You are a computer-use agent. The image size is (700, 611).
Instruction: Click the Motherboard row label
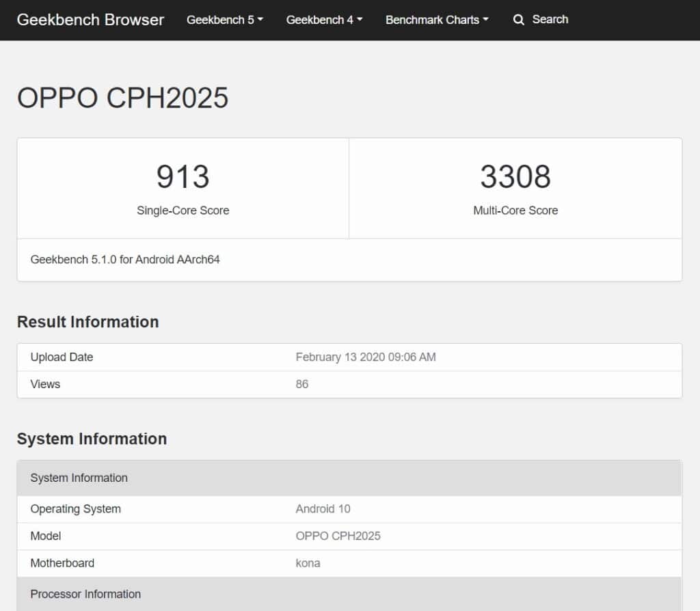click(x=62, y=563)
